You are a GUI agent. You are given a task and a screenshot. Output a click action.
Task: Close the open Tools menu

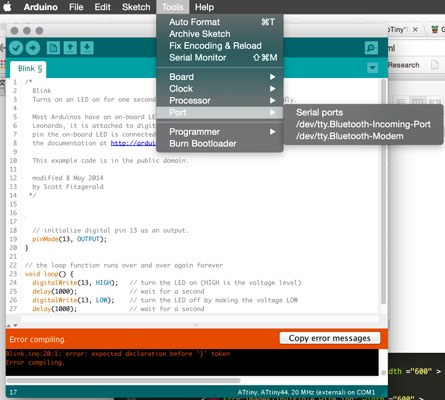click(173, 7)
